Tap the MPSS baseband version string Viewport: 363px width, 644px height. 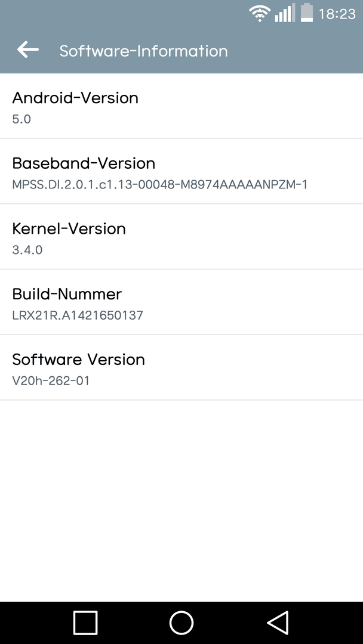160,184
